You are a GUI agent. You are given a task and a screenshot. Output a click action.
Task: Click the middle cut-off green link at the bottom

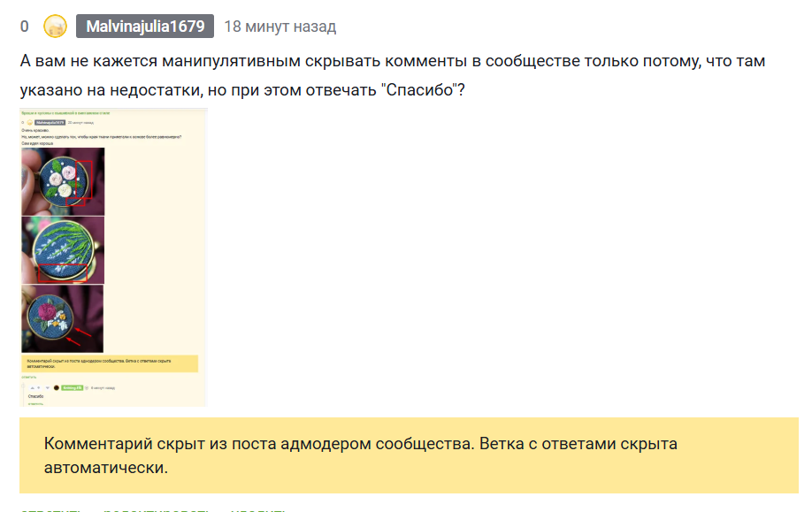tap(156, 510)
